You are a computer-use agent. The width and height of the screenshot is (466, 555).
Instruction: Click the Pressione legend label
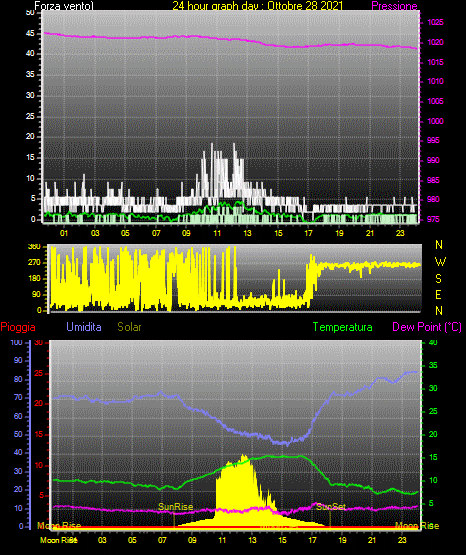coord(394,6)
